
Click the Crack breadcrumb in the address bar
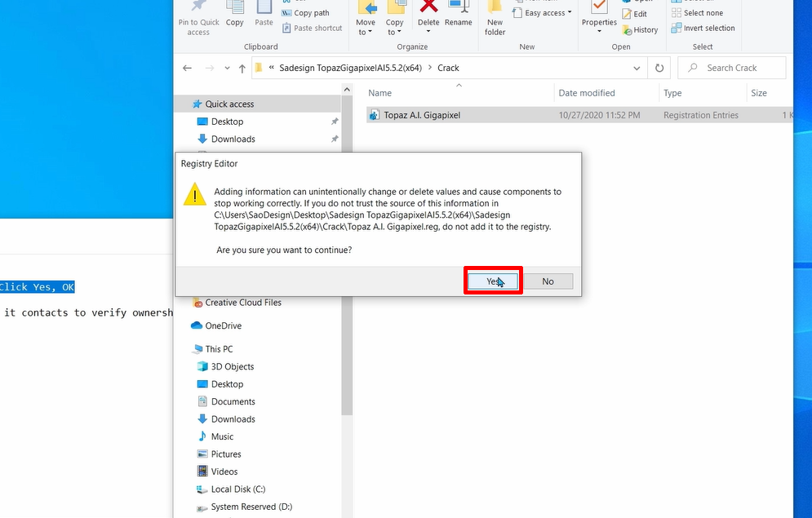pos(448,68)
